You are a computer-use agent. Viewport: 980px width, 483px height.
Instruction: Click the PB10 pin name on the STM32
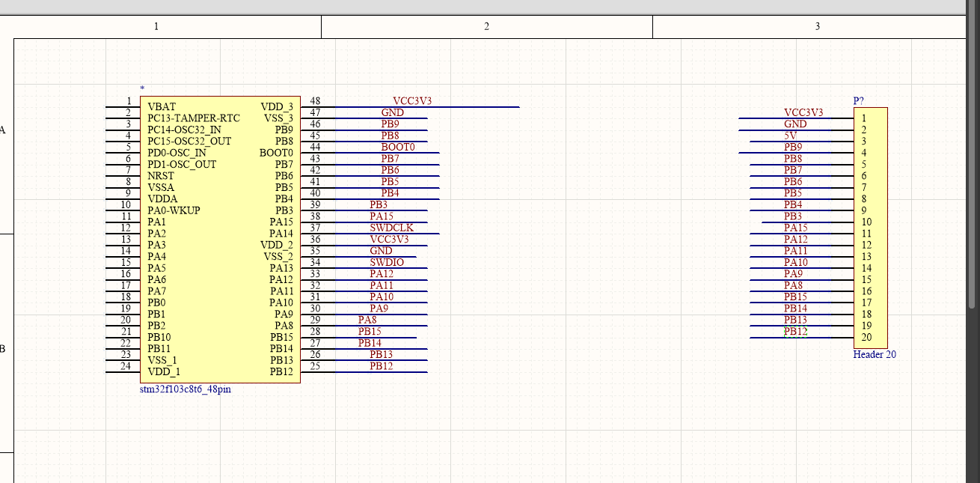[x=159, y=337]
